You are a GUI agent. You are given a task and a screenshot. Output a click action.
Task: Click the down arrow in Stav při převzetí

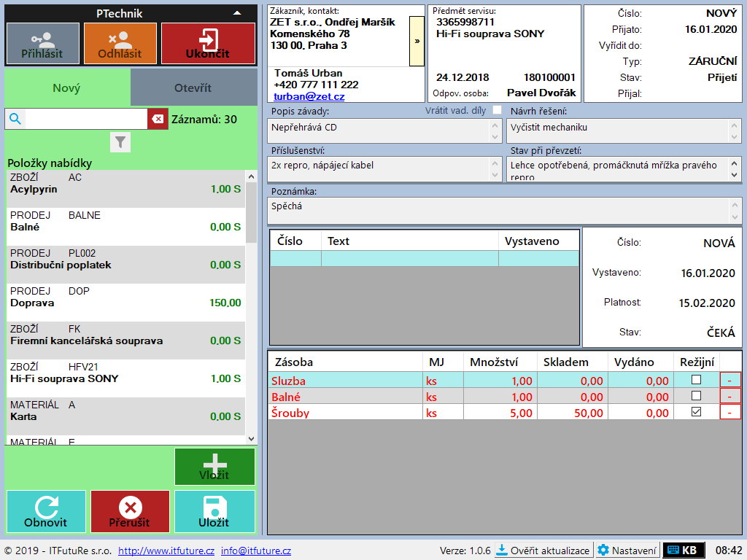[734, 175]
